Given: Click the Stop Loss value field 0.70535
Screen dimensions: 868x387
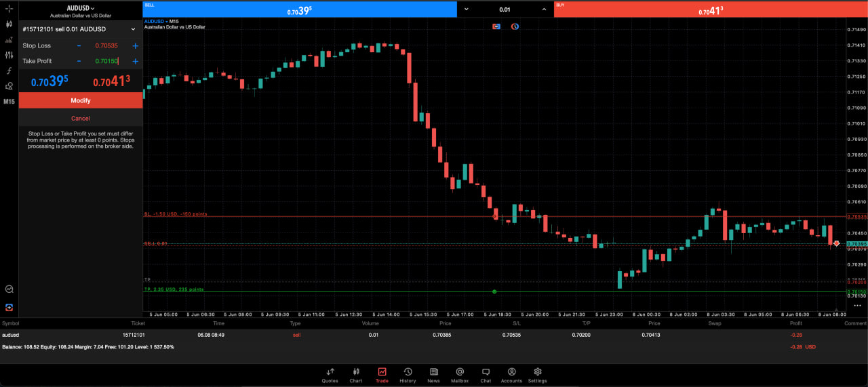Looking at the screenshot, I should 106,45.
